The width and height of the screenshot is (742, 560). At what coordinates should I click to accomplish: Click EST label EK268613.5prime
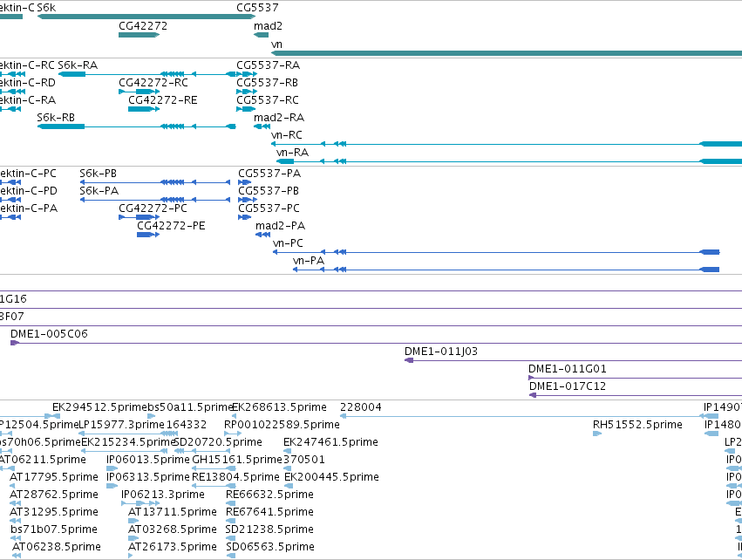pyautogui.click(x=279, y=407)
